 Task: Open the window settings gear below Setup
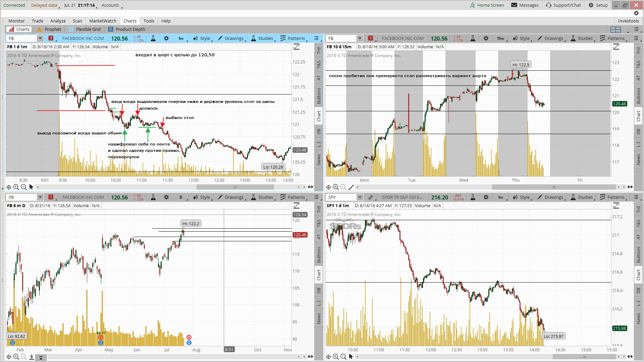636,13
